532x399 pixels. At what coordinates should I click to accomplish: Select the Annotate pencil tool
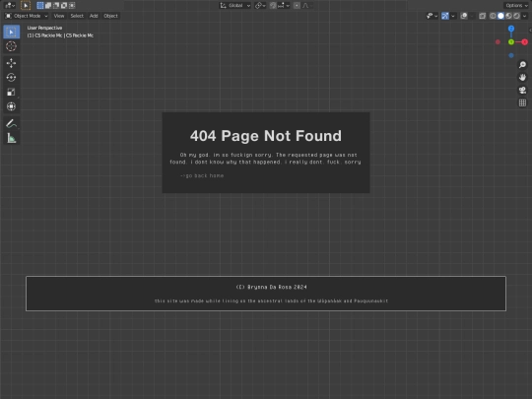tap(11, 123)
